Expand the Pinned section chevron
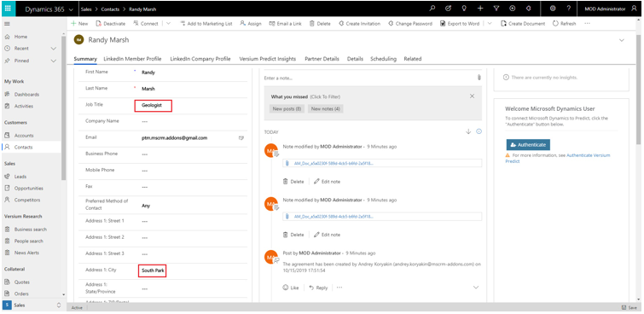The width and height of the screenshot is (644, 314). click(x=54, y=61)
